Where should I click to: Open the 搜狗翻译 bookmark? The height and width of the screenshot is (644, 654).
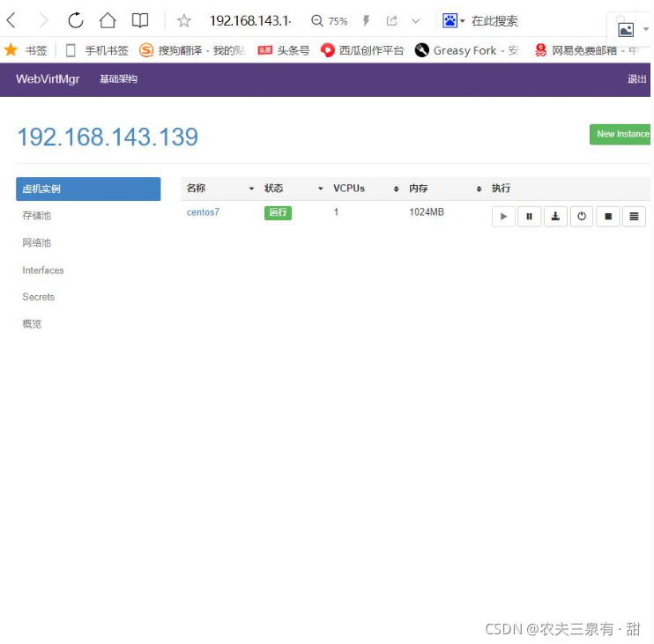click(192, 50)
